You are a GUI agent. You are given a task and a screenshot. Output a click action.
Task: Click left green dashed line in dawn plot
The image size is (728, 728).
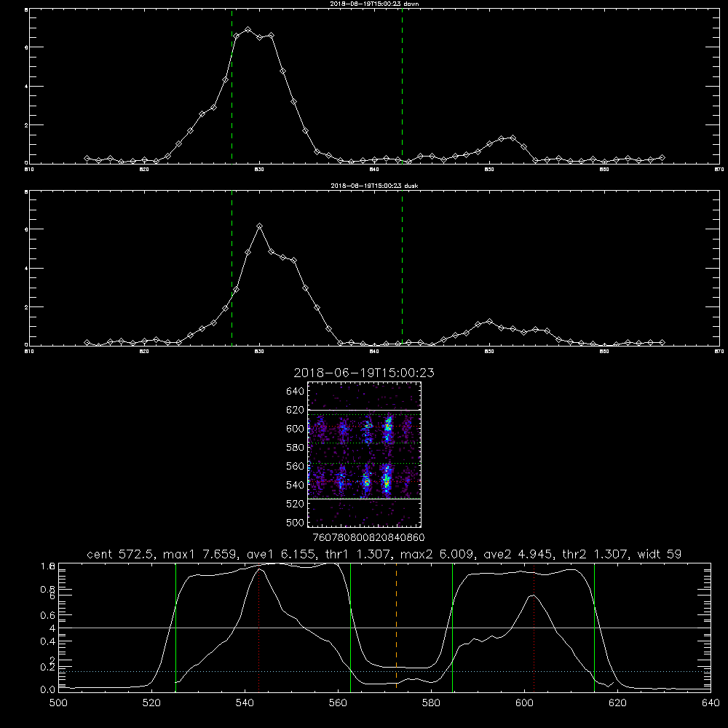point(232,87)
